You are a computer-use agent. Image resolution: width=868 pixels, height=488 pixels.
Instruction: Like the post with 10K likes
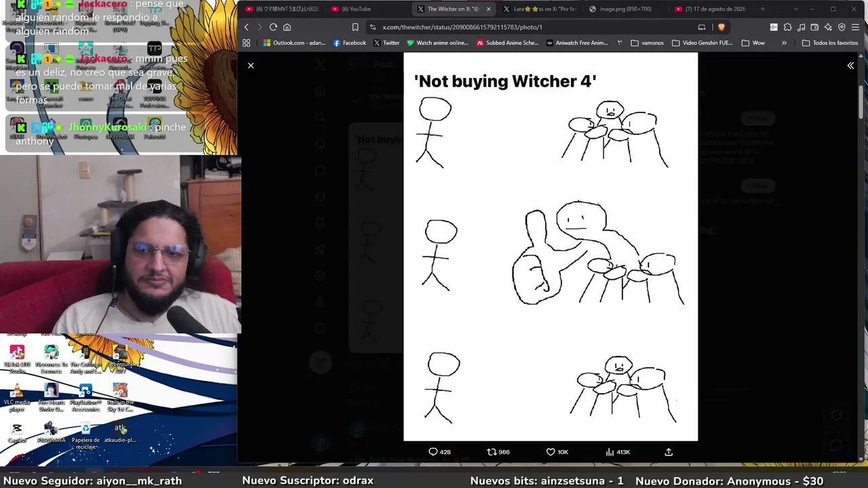pos(557,452)
